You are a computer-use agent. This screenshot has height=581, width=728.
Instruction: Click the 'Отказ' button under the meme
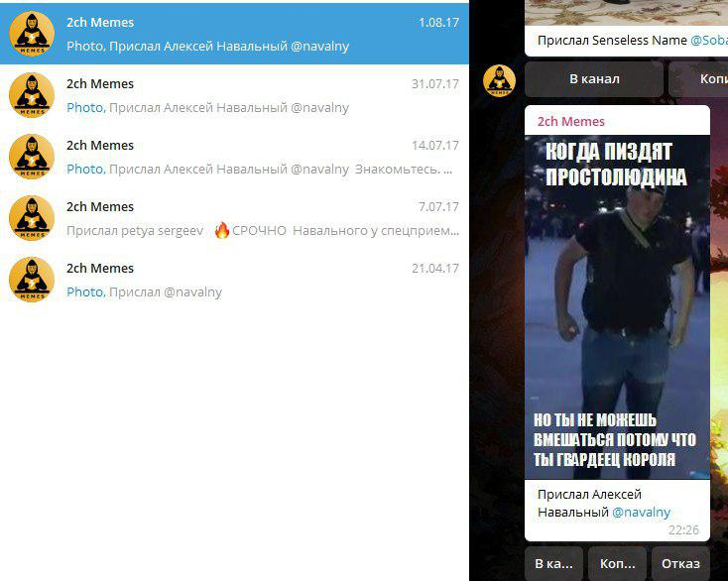tap(680, 563)
